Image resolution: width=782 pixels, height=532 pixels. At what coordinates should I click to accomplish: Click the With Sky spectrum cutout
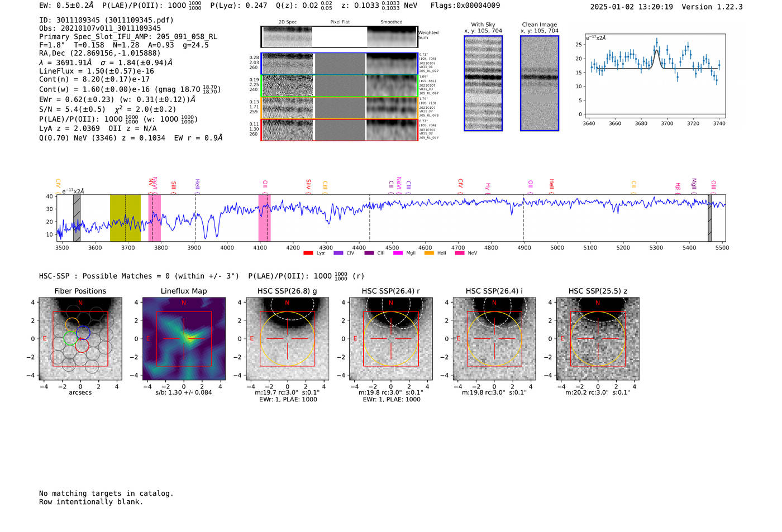483,83
